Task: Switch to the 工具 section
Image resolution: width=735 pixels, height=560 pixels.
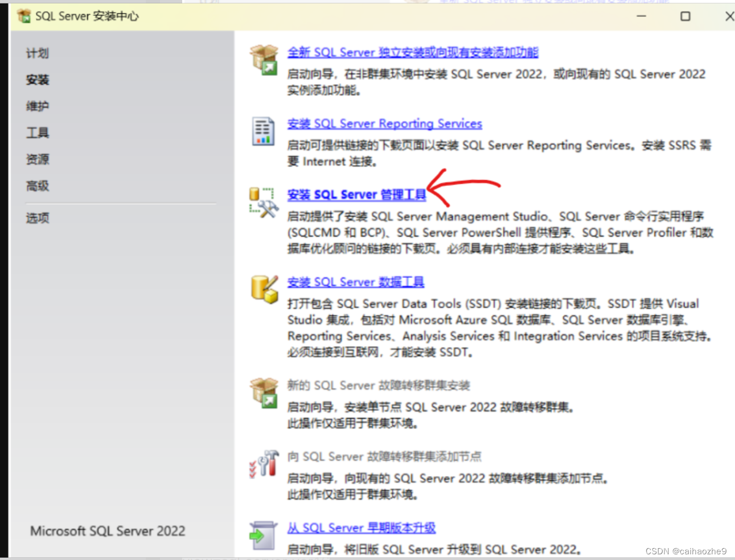Action: 37,133
